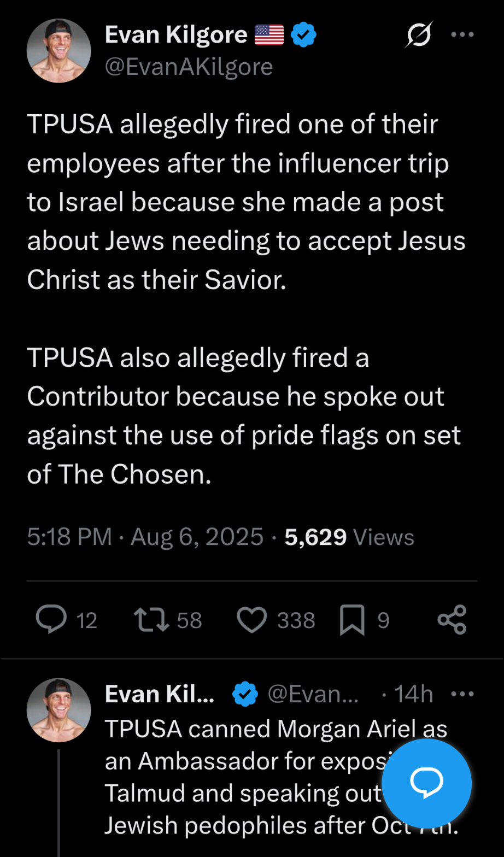Tap the @EvanAKilgore handle
The height and width of the screenshot is (857, 504).
(189, 67)
